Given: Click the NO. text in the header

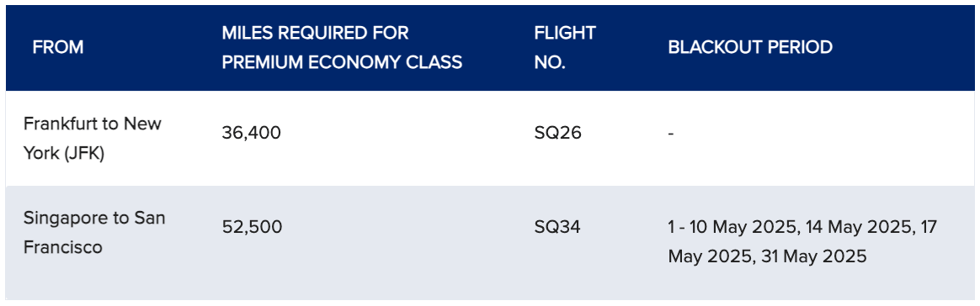Looking at the screenshot, I should pyautogui.click(x=550, y=62).
